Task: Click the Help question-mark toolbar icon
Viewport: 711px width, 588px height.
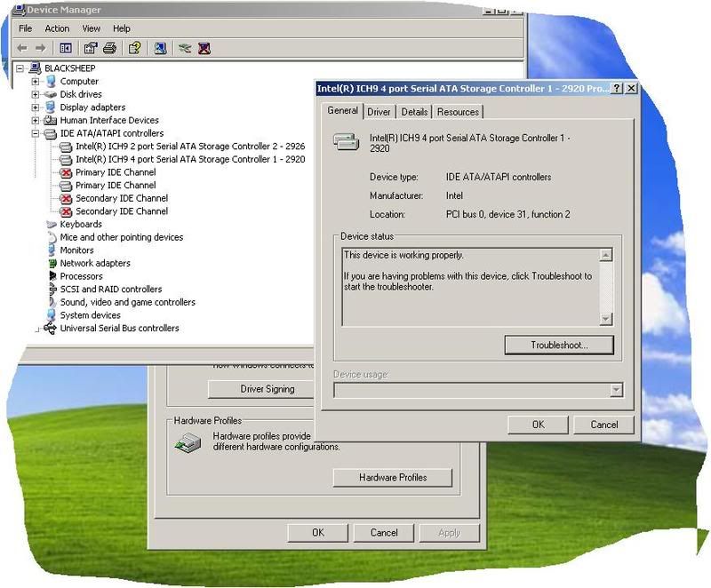Action: [134, 48]
